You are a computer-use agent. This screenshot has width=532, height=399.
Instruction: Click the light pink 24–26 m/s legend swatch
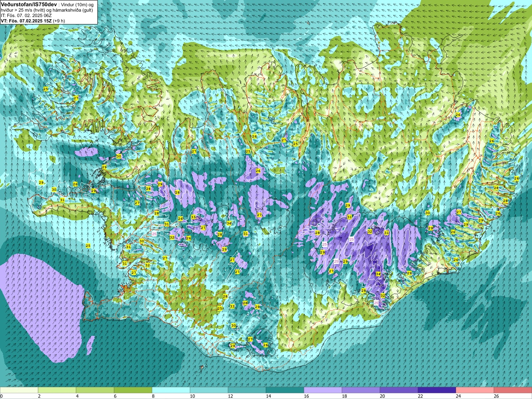click(475, 390)
